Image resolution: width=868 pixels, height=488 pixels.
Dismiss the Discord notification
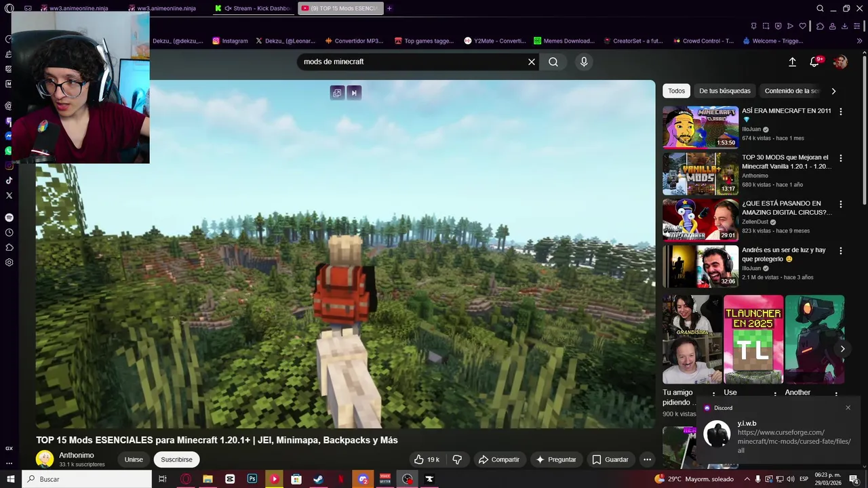848,407
